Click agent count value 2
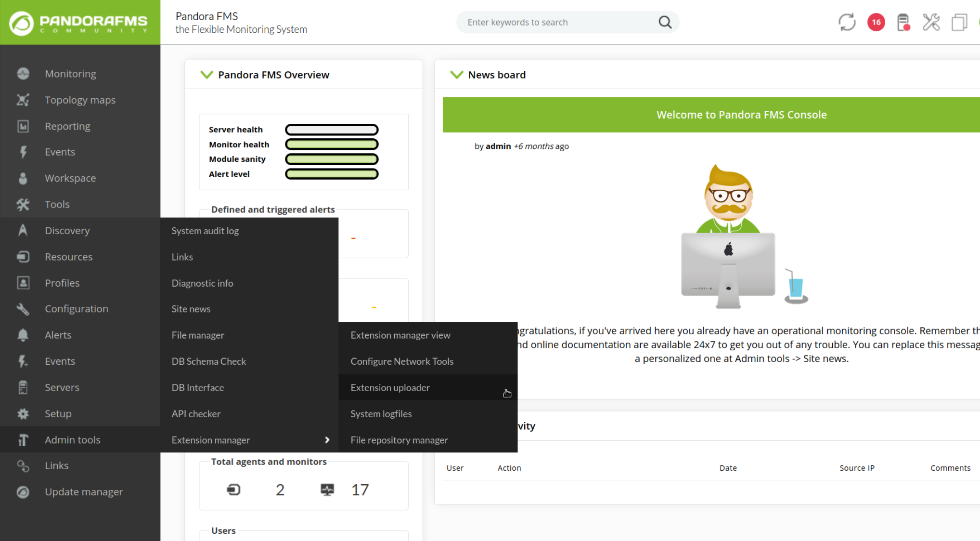This screenshot has width=980, height=541. pos(280,490)
